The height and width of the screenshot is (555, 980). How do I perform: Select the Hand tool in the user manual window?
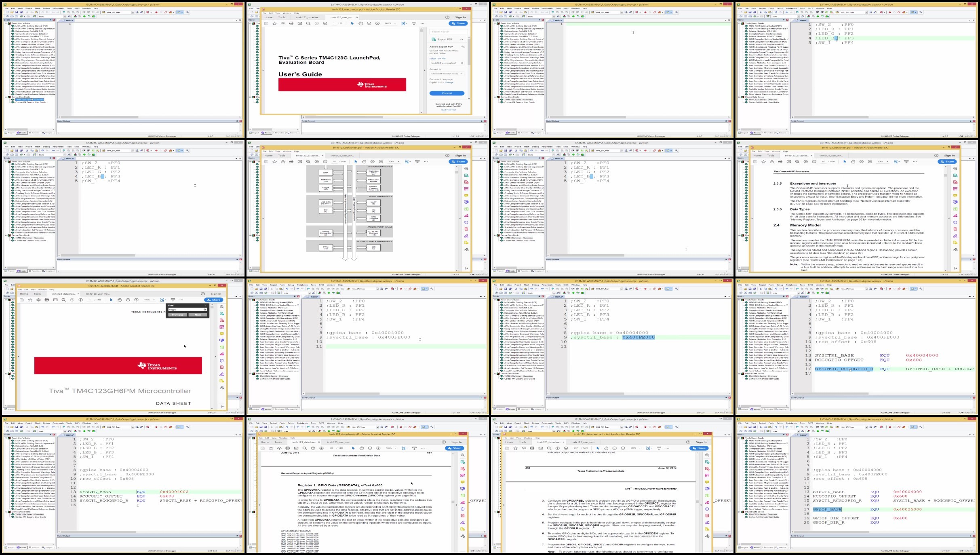pos(361,23)
